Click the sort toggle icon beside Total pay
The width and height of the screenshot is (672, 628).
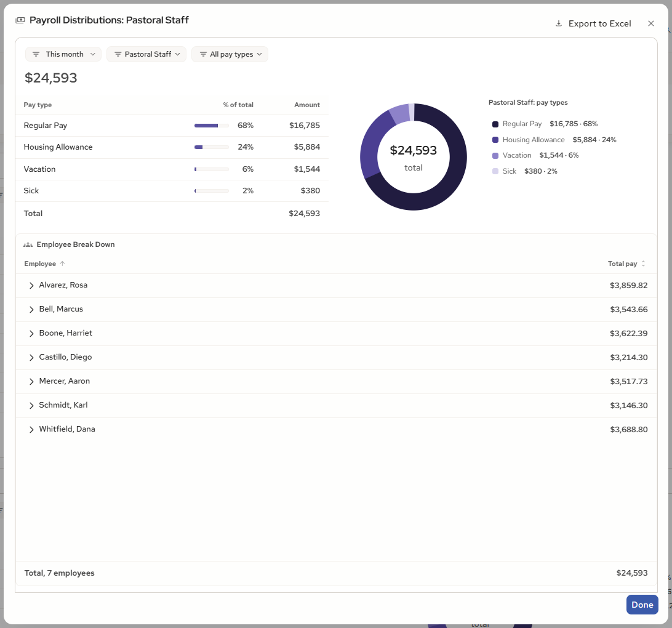[643, 264]
